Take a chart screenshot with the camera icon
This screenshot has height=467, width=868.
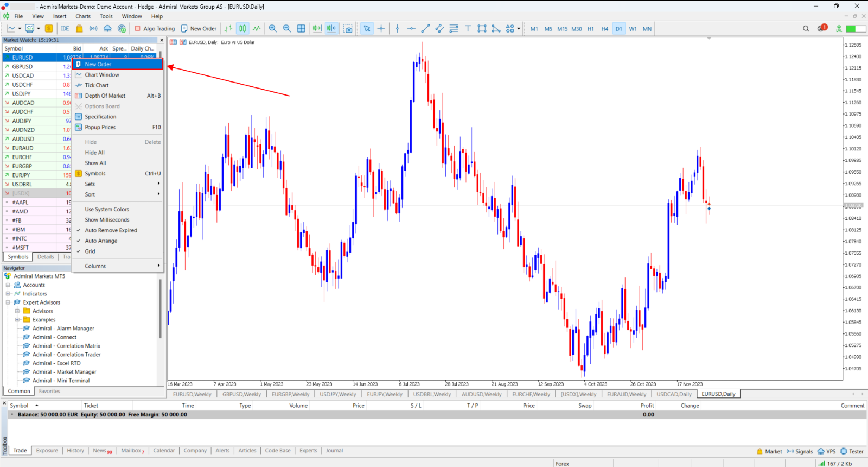pyautogui.click(x=348, y=29)
